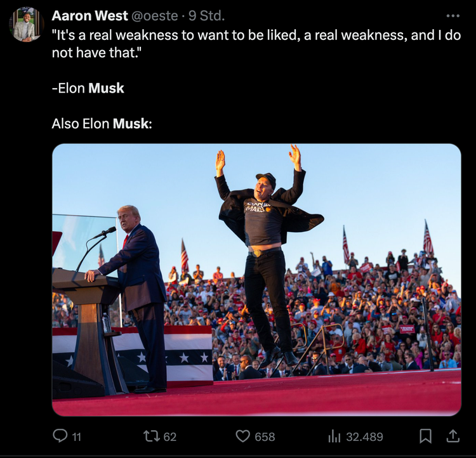476x458 pixels.
Task: Click the share upload icon
Action: click(x=453, y=436)
